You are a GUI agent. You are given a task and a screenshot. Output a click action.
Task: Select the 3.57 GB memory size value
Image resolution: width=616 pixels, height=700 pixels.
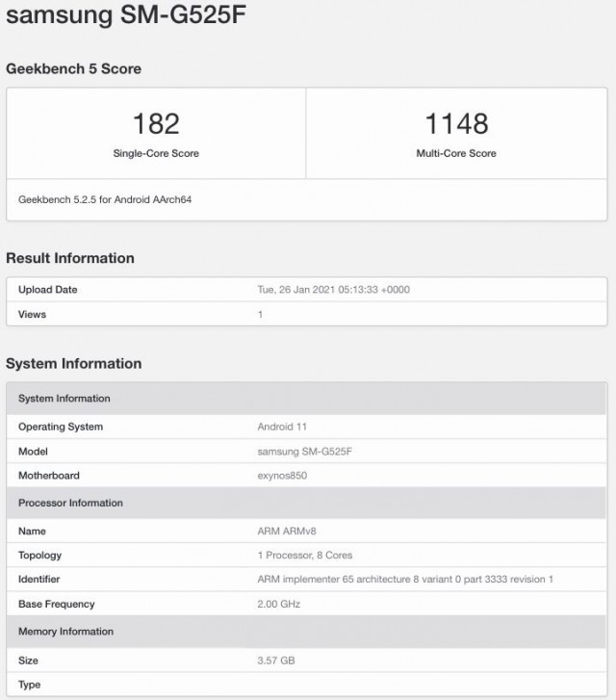tap(276, 661)
